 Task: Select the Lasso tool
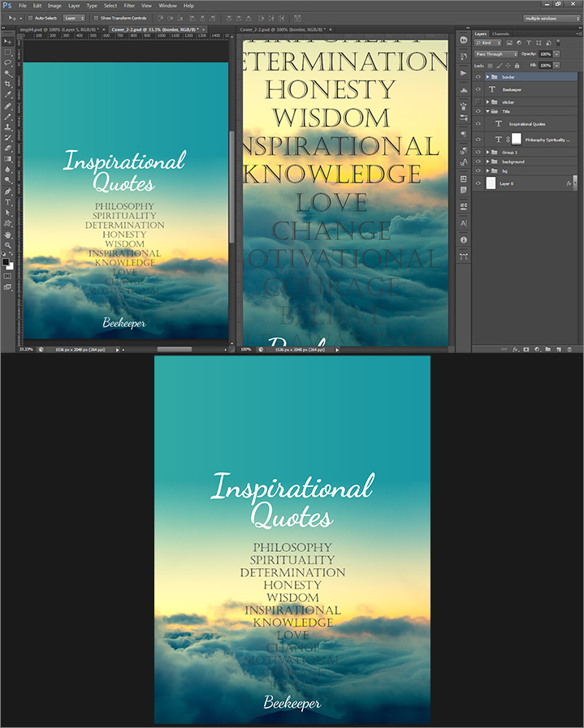pyautogui.click(x=8, y=62)
